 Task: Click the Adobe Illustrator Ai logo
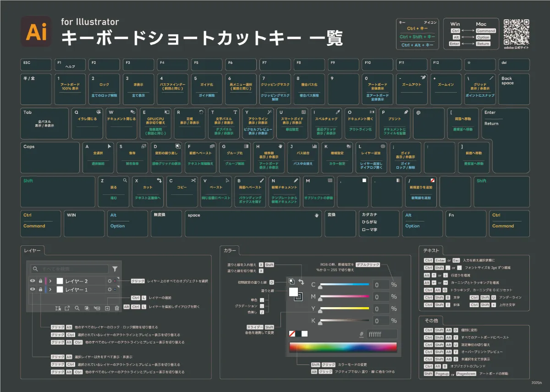coord(37,31)
